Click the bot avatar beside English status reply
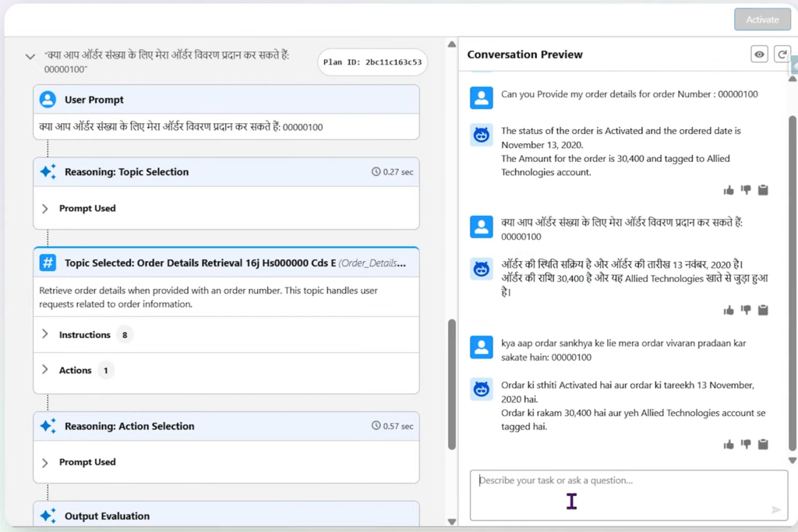Screen dimensions: 798x532 [x=481, y=135]
